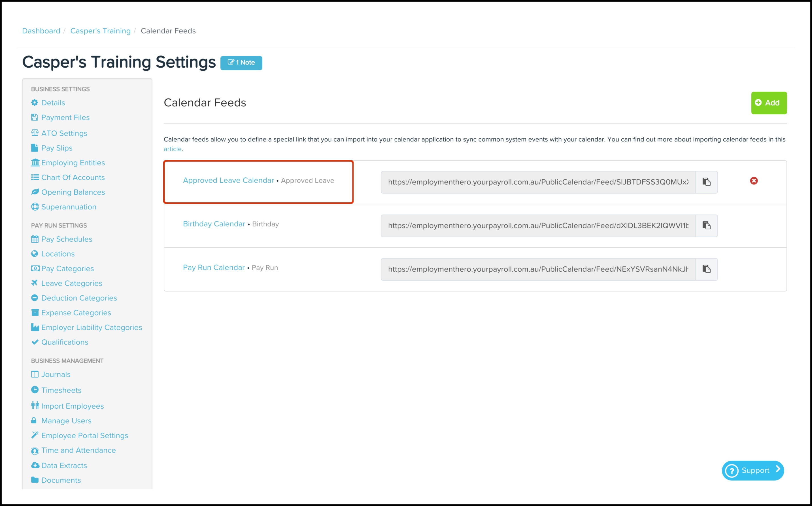Click the Pay Schedules calendar icon

35,239
